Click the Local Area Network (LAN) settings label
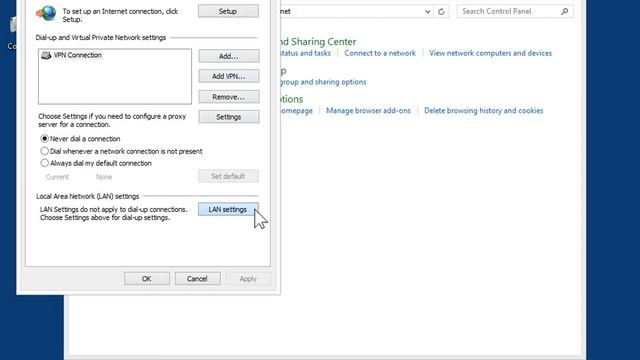The image size is (640, 360). pyautogui.click(x=88, y=196)
